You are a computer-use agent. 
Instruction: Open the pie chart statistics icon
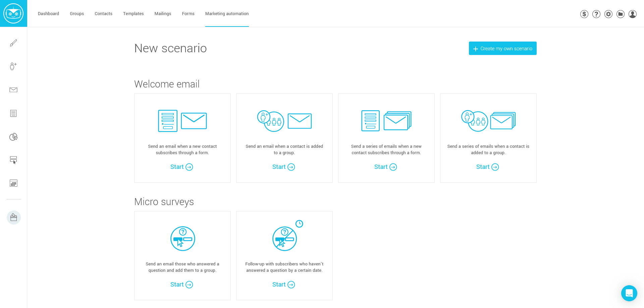[13, 137]
